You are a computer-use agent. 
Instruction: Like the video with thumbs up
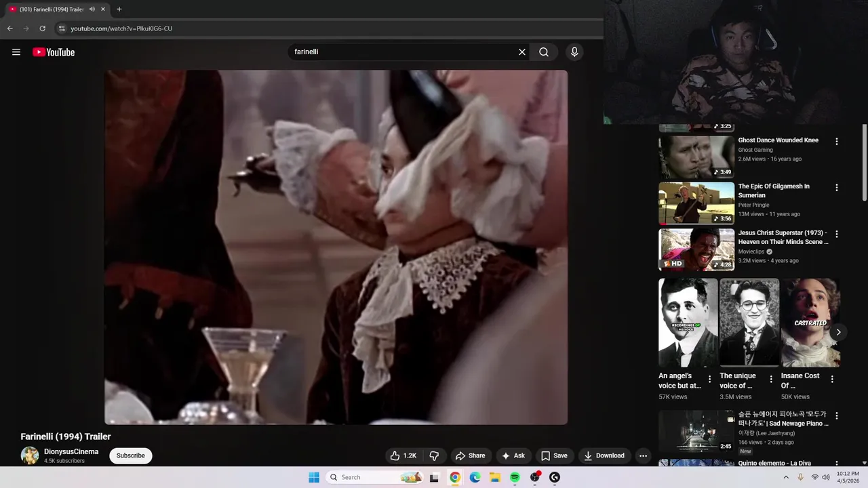coord(403,455)
